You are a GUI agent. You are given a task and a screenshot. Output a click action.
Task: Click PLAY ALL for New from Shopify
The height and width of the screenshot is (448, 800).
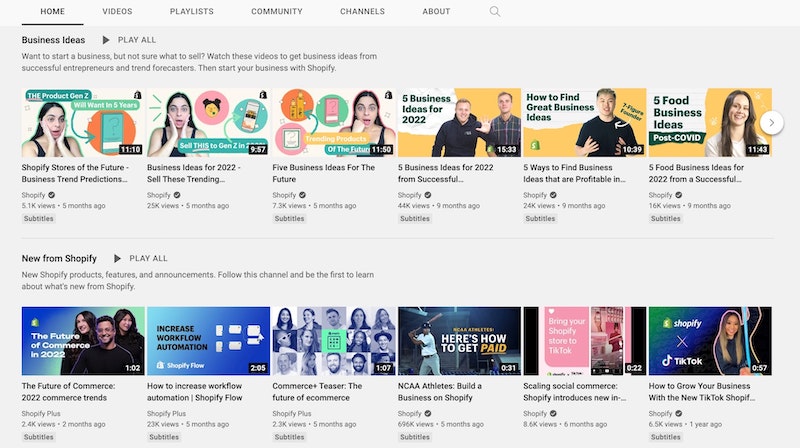[148, 258]
